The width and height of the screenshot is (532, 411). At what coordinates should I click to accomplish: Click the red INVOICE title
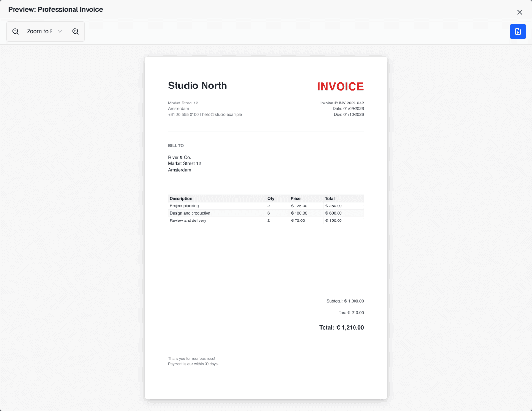click(340, 87)
